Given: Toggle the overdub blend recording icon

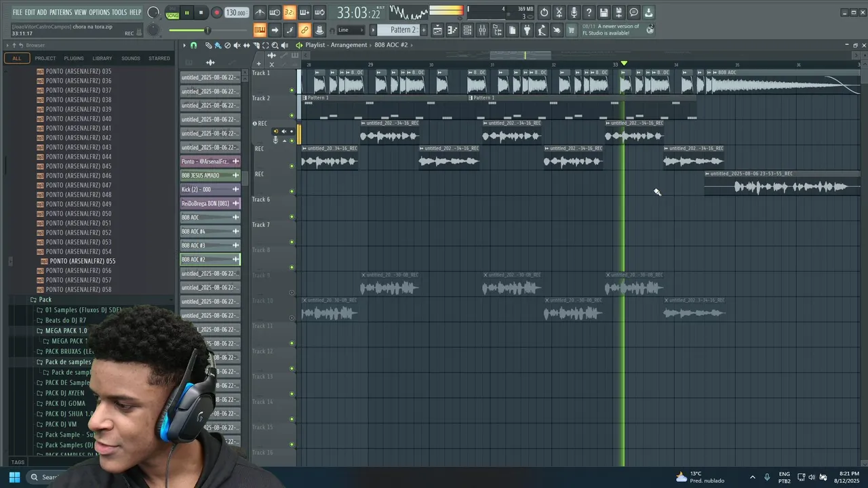Looking at the screenshot, I should coord(304,12).
